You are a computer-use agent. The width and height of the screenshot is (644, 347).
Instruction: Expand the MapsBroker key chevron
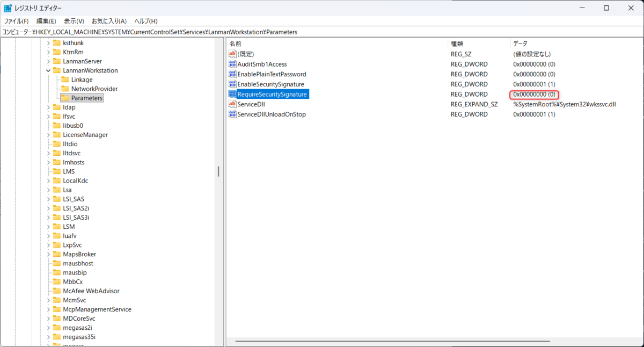[48, 254]
